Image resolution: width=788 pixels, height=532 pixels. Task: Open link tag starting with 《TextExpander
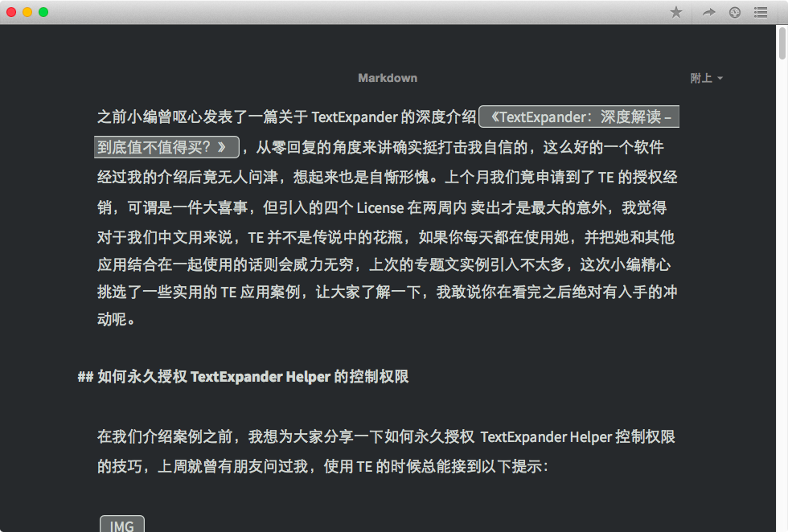coord(579,117)
